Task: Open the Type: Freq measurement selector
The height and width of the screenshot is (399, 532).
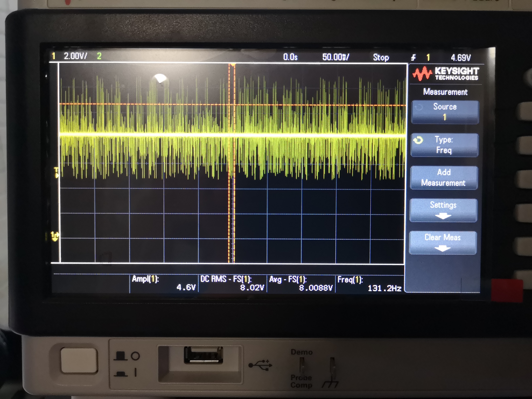Action: click(444, 145)
